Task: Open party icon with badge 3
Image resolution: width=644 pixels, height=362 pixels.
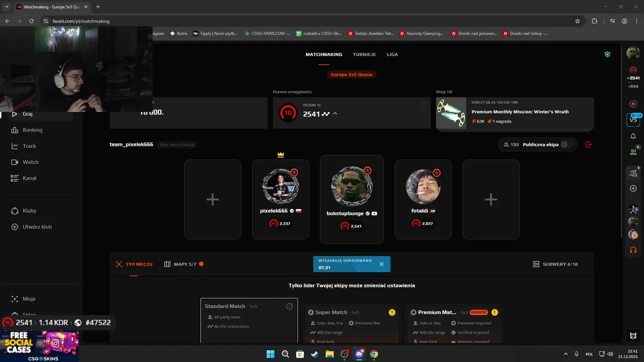Action: (x=633, y=172)
